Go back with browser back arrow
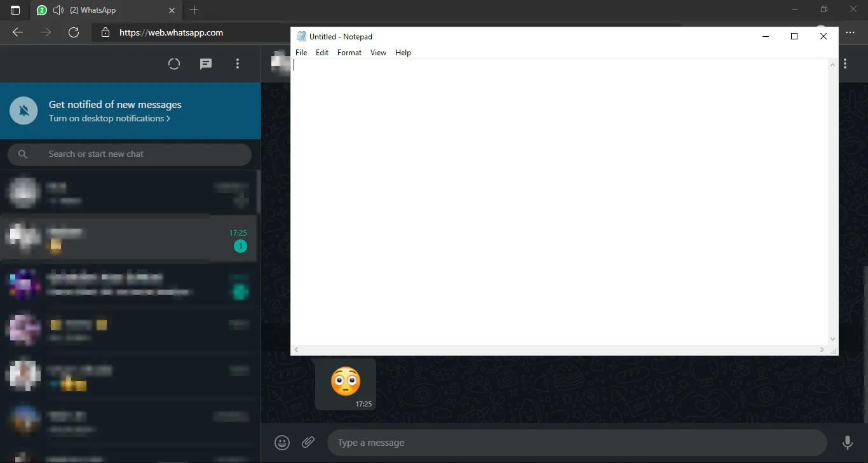 (18, 32)
